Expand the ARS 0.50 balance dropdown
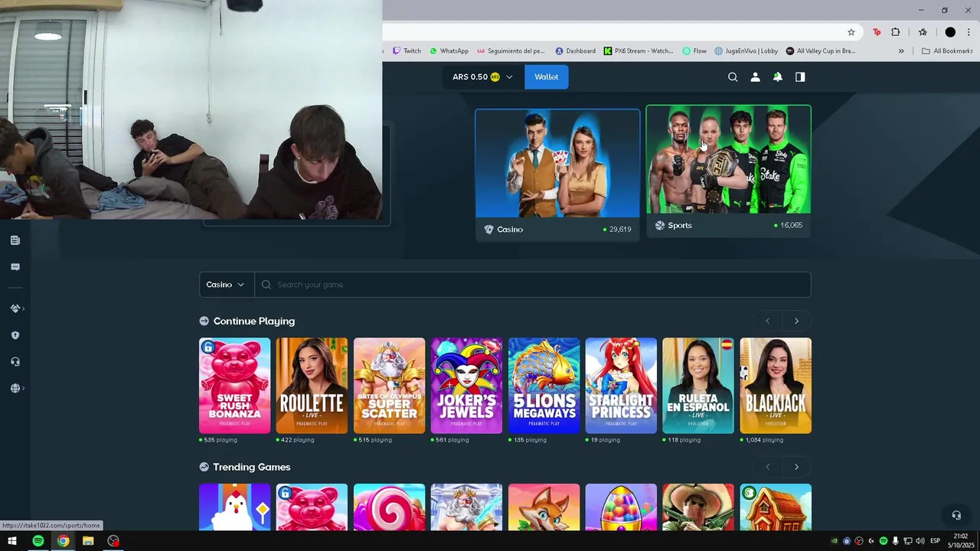 click(483, 77)
